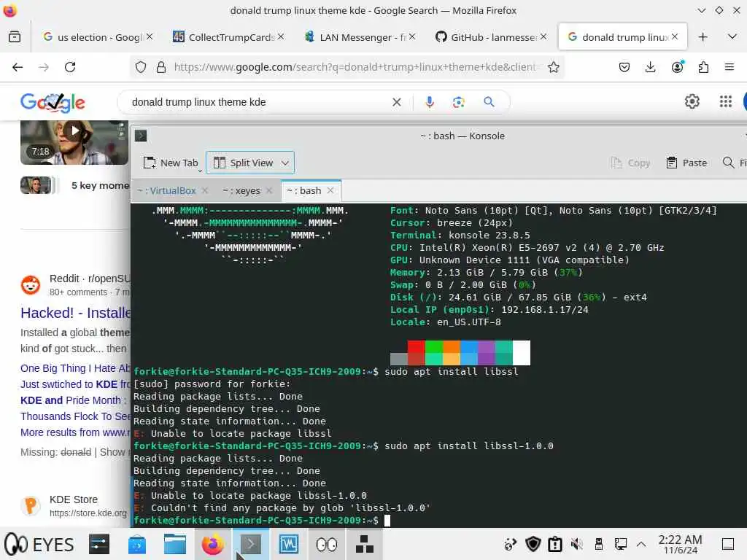Expand hidden system tray icons arrow
The height and width of the screenshot is (560, 747).
click(641, 544)
